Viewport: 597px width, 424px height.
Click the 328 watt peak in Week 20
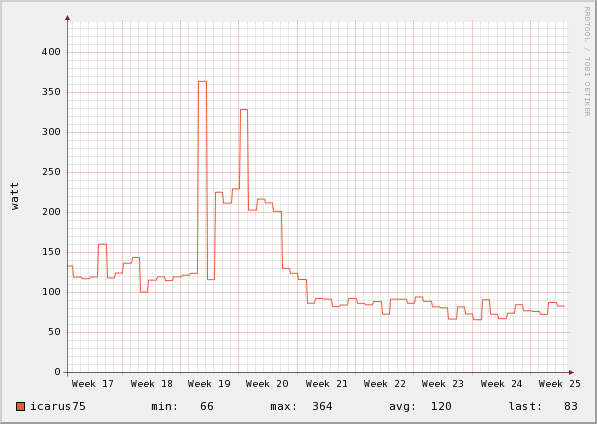[244, 110]
